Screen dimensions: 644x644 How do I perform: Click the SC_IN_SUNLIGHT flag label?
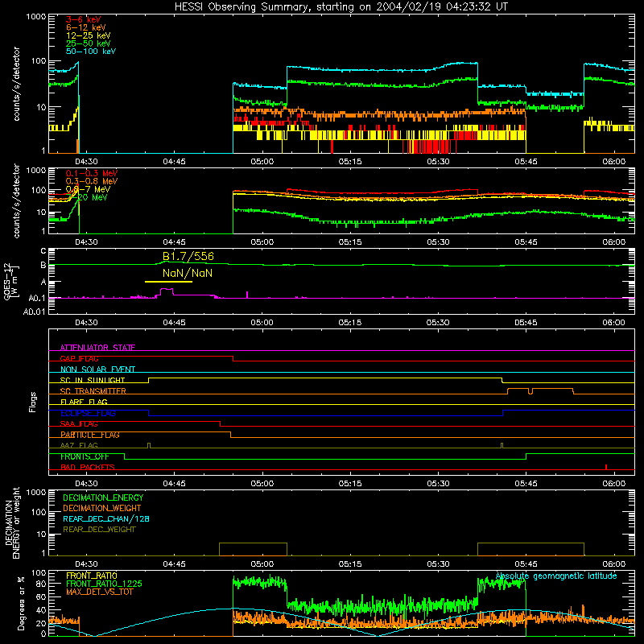(x=93, y=380)
